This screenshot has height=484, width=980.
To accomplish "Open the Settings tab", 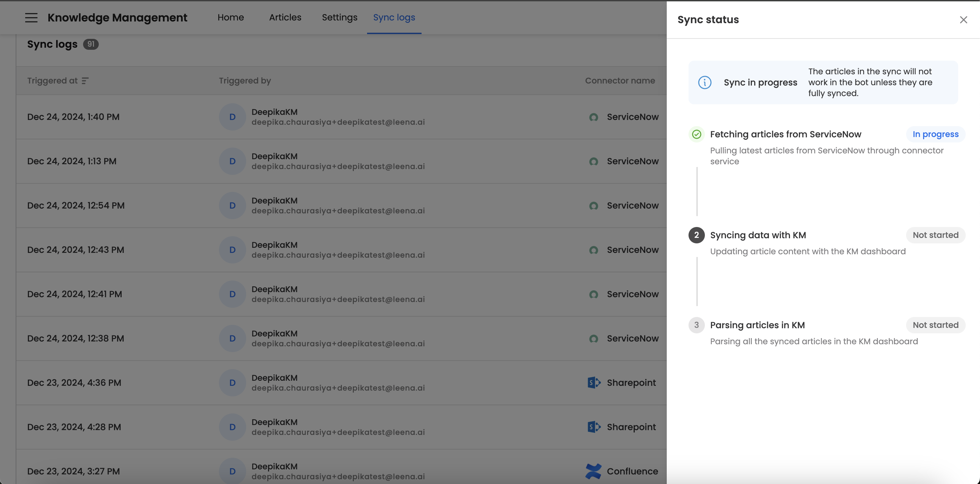I will [339, 17].
